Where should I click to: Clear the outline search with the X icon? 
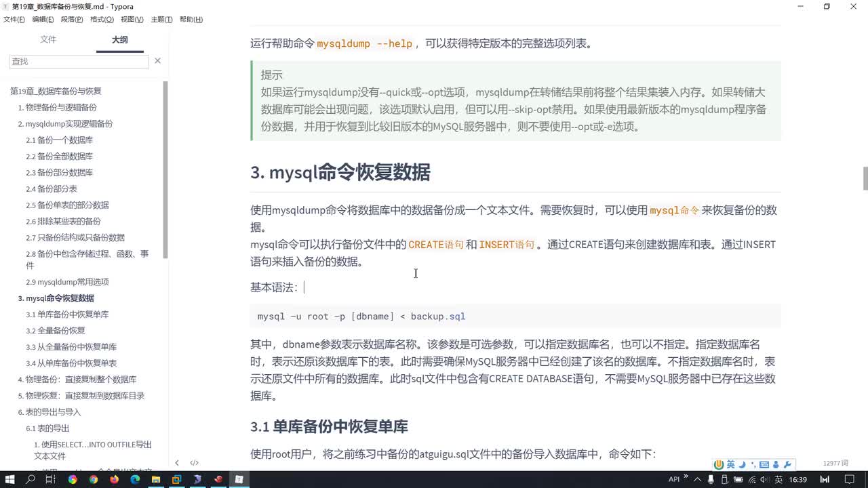click(x=157, y=61)
